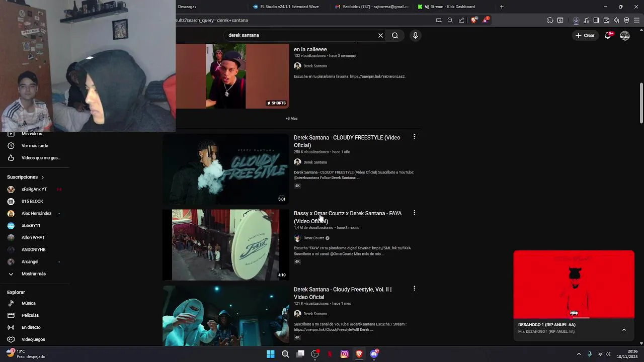Open Cloudy Freestyle, Vol. II title link

point(343,293)
